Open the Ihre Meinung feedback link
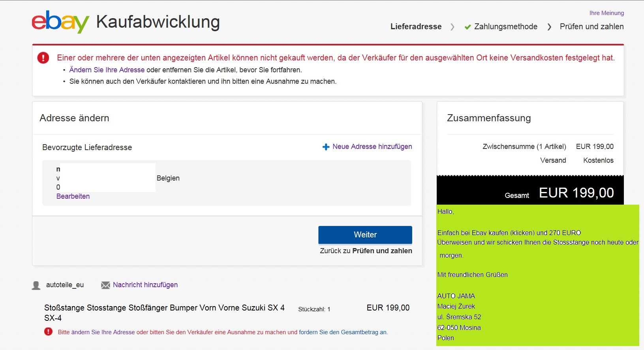Viewport: 644px width, 350px height. click(606, 13)
